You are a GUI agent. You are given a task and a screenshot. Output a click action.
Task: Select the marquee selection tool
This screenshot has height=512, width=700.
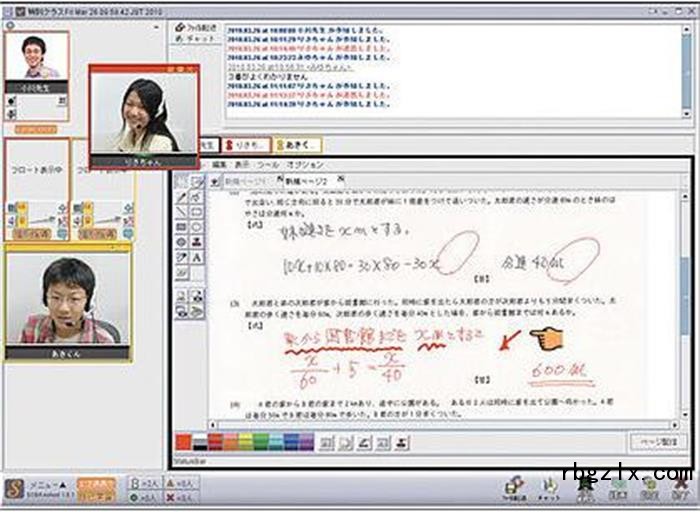182,181
